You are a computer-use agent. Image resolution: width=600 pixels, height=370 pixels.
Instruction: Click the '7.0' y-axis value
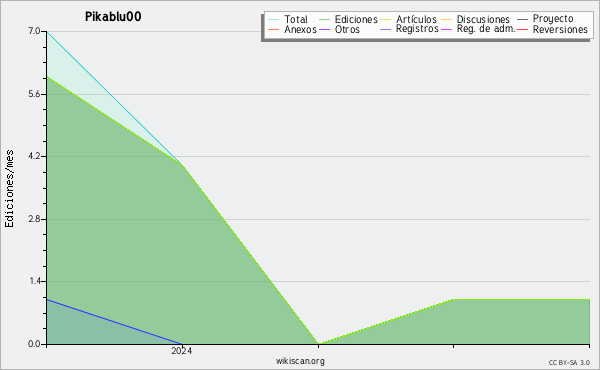click(34, 31)
